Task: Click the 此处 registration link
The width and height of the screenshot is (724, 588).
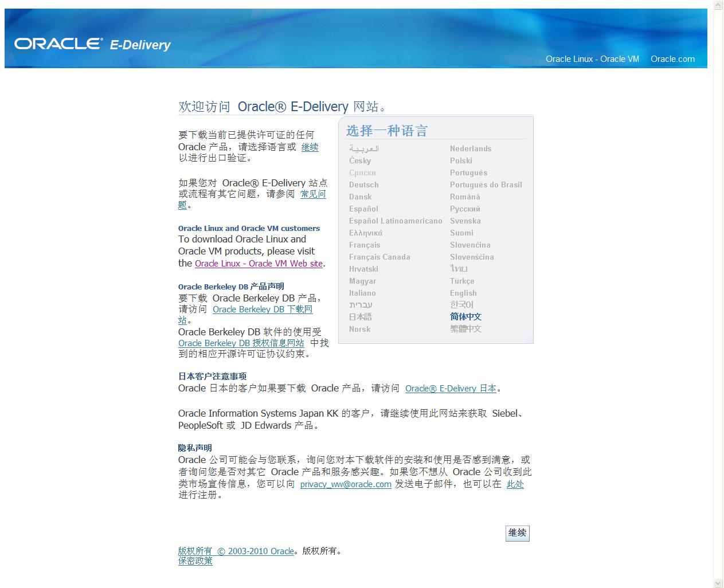Action: pyautogui.click(x=515, y=484)
